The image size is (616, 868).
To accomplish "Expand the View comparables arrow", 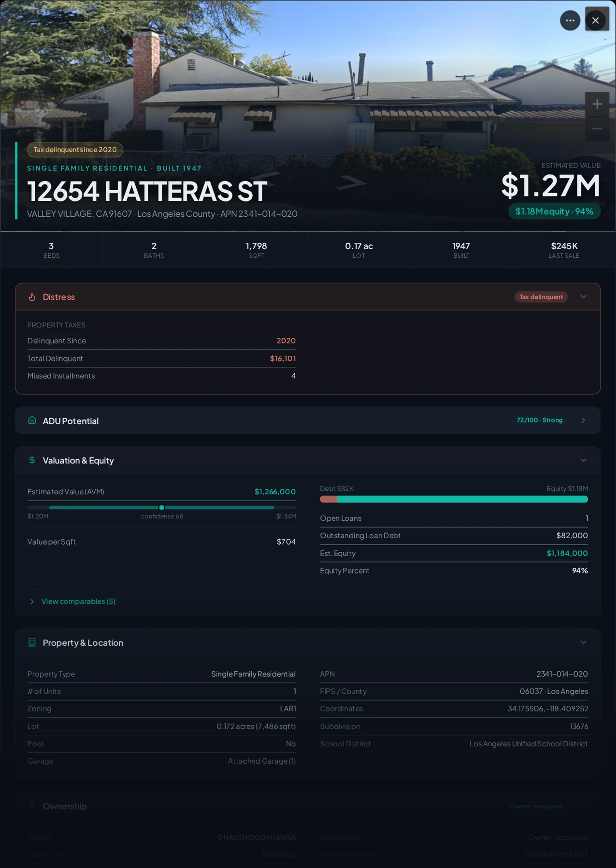I will pyautogui.click(x=32, y=602).
